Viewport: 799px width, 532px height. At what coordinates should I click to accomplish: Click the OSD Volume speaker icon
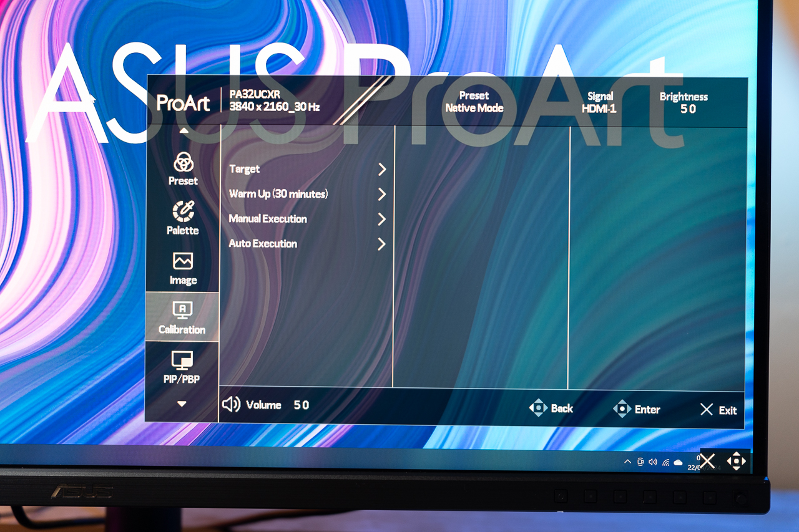[231, 404]
